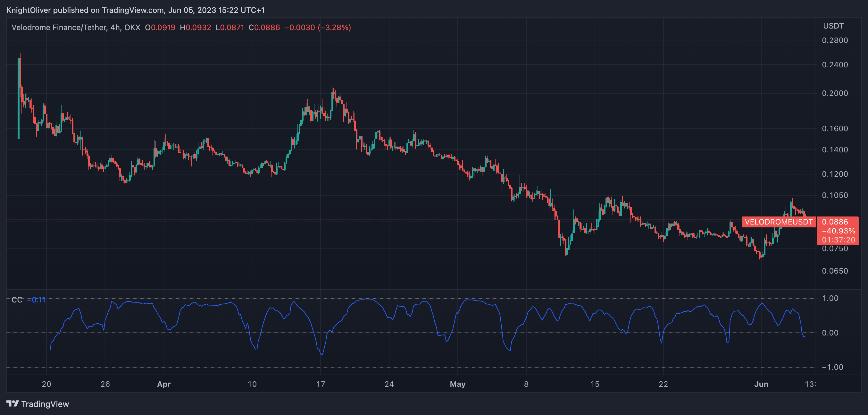This screenshot has width=868, height=415.
Task: Click the CC indicator value 0.11
Action: (x=37, y=300)
